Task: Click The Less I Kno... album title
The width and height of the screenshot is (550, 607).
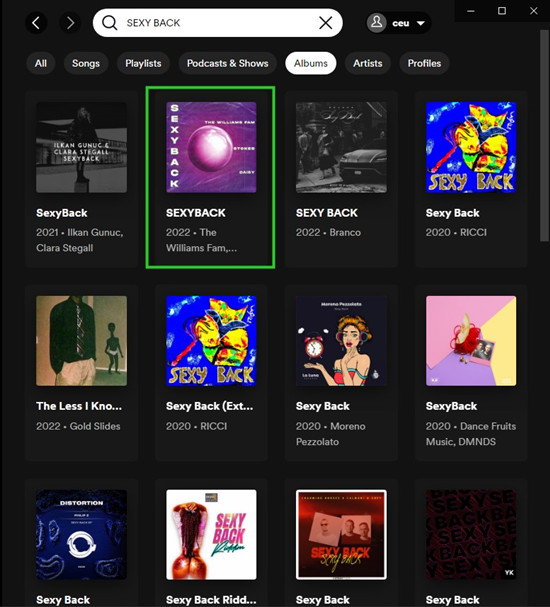Action: [79, 406]
